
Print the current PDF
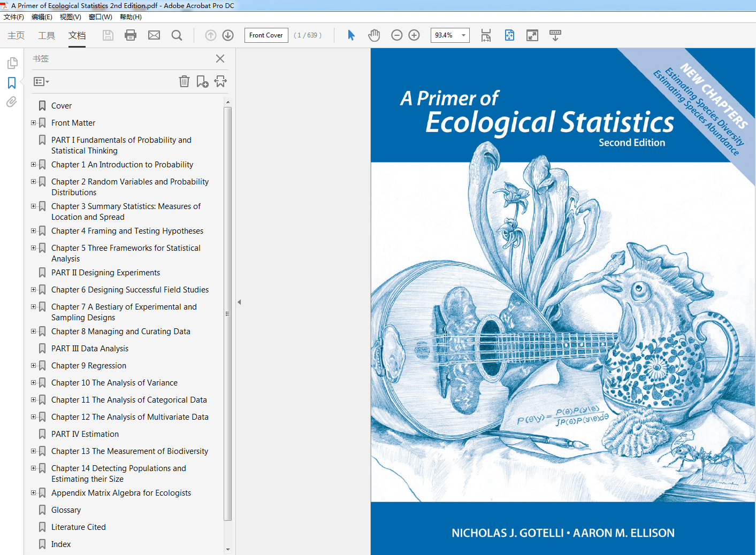click(x=131, y=35)
